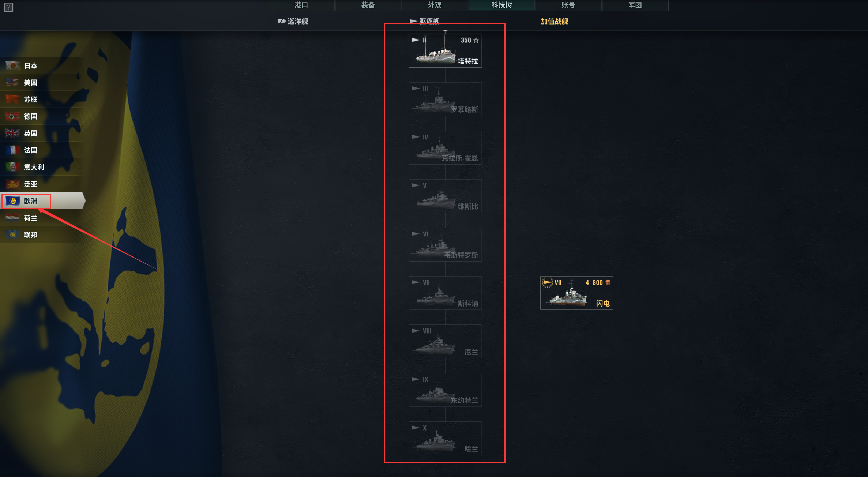868x477 pixels.
Task: Select the Japan flag icon
Action: [13, 65]
